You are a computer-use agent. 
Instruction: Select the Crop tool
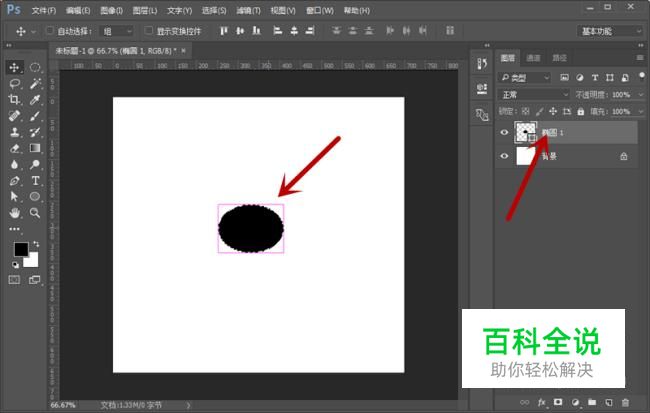14,100
